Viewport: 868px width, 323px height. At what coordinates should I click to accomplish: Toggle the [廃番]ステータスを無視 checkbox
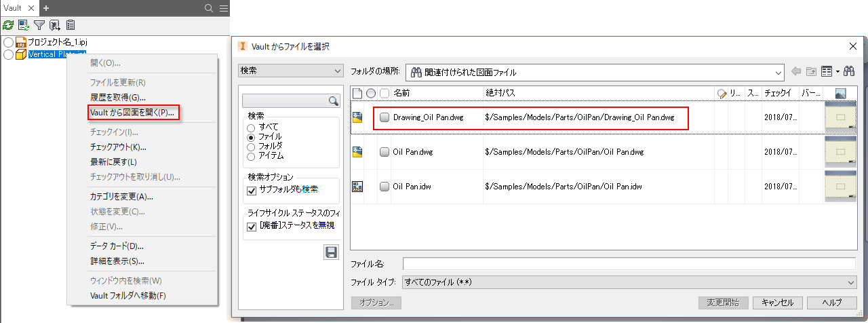tap(252, 226)
